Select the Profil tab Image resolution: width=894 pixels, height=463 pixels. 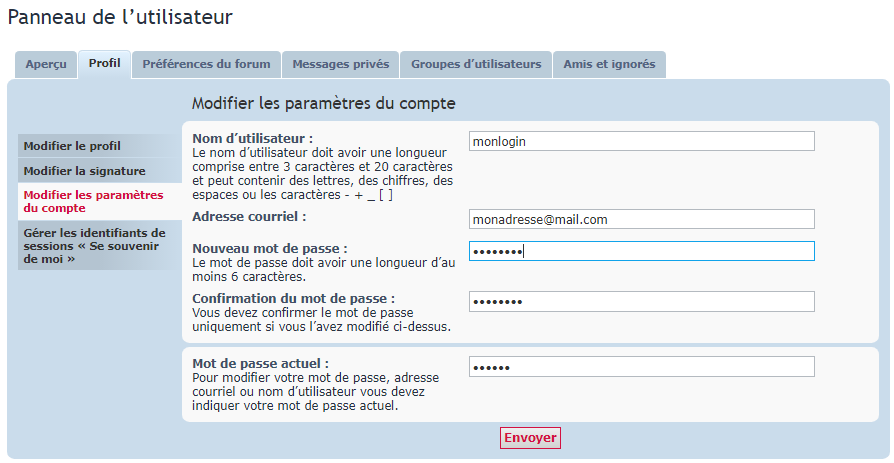tap(104, 64)
